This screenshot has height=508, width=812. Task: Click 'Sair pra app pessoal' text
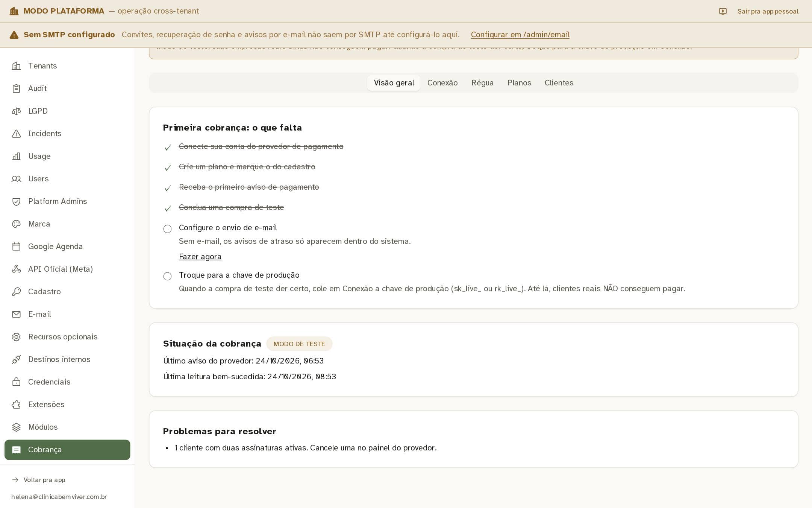click(768, 11)
